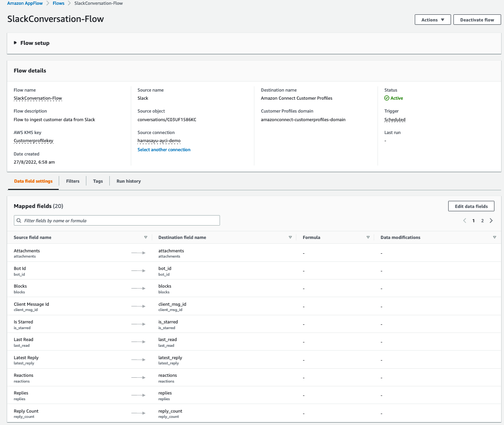
Task: Click the Edit data fields button
Action: click(x=471, y=206)
